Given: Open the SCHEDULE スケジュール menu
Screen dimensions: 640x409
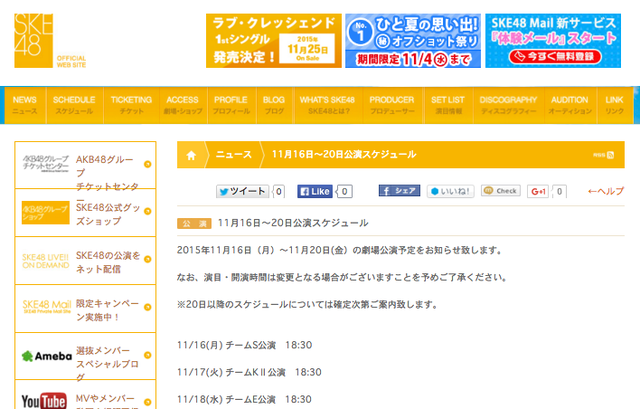Looking at the screenshot, I should pos(74,105).
